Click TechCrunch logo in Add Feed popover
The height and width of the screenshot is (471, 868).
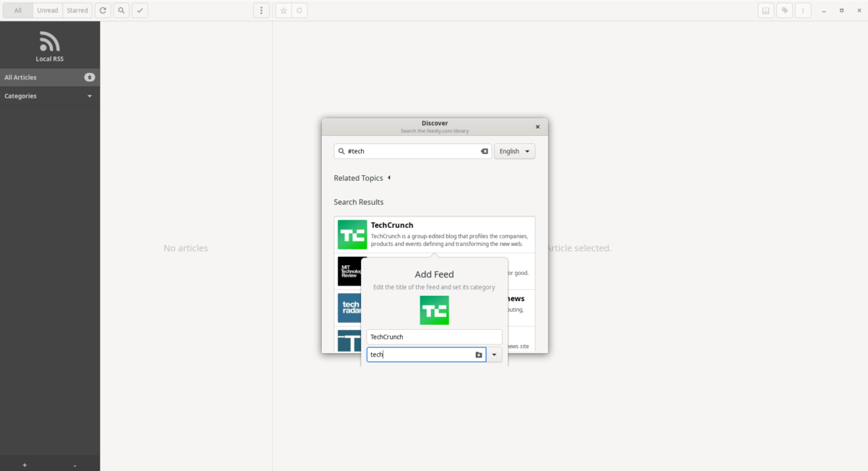pyautogui.click(x=434, y=310)
